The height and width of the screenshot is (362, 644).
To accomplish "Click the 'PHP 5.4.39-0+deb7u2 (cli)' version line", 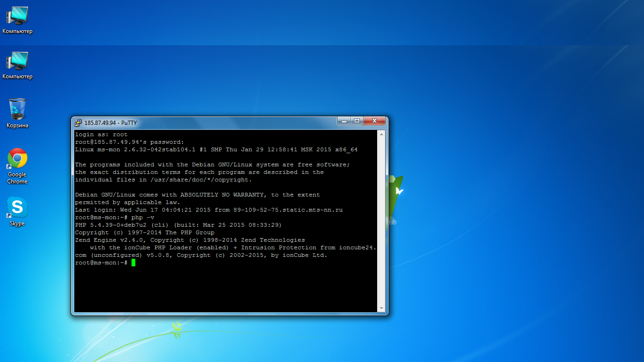I will click(x=179, y=225).
